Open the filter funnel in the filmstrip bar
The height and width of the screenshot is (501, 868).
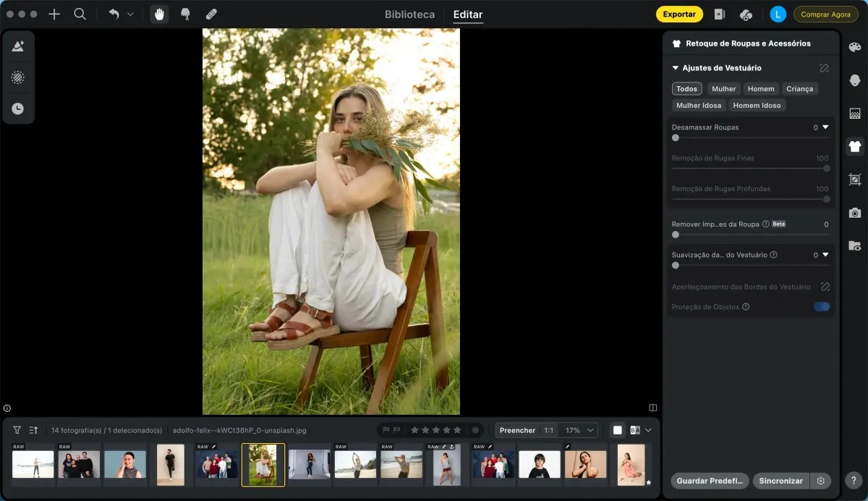(x=17, y=430)
